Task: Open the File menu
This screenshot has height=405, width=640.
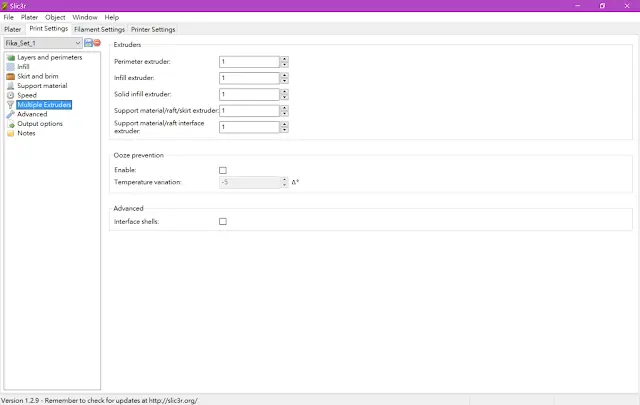Action: coord(9,17)
